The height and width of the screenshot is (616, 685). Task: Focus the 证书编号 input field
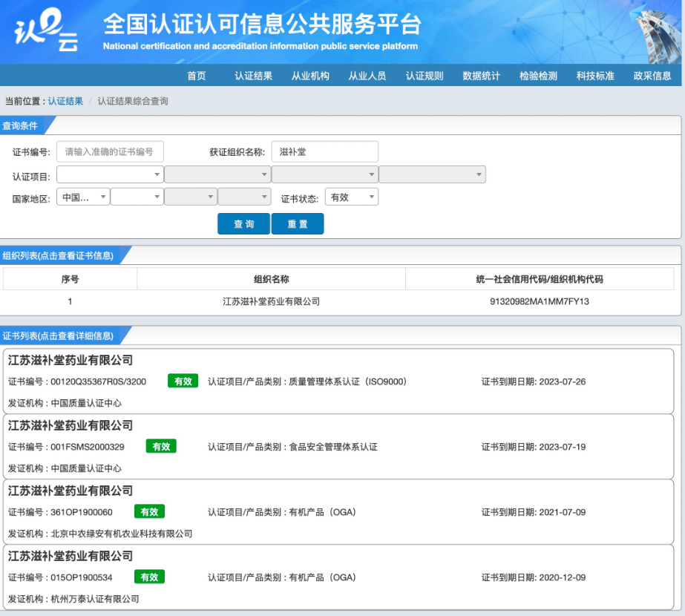pyautogui.click(x=110, y=151)
